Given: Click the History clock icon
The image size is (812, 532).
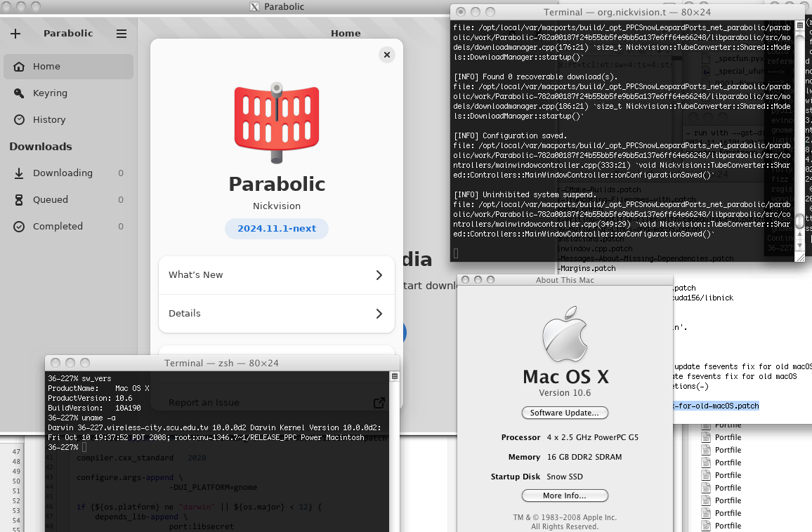Looking at the screenshot, I should pyautogui.click(x=19, y=119).
